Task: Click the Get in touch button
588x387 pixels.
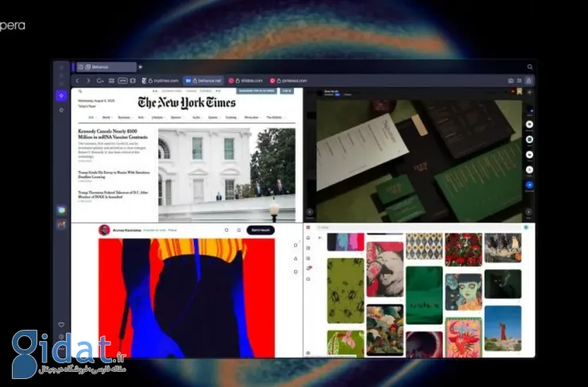Action: (259, 230)
